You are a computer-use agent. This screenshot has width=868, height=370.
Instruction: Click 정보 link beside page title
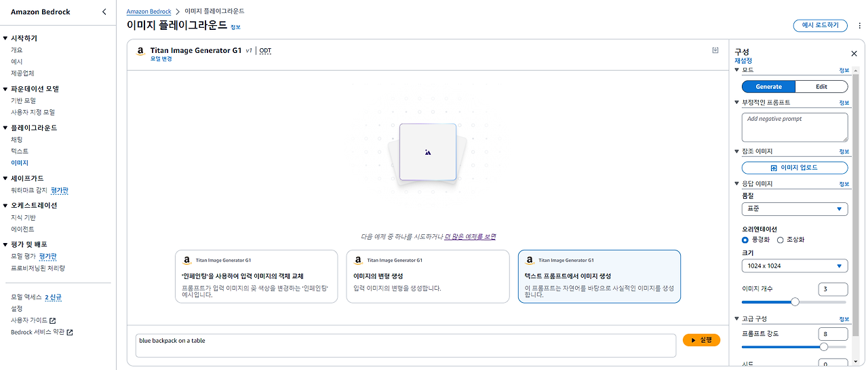[x=235, y=27]
